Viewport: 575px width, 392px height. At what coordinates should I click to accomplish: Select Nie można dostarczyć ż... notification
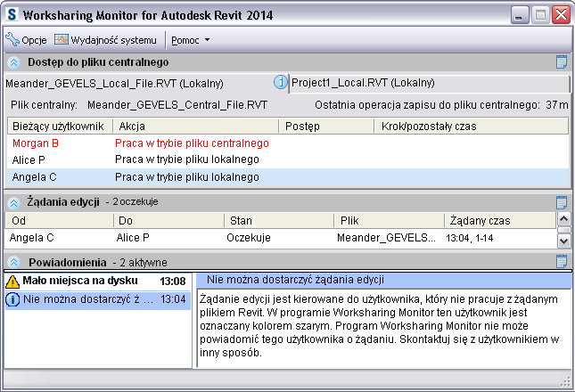97,299
